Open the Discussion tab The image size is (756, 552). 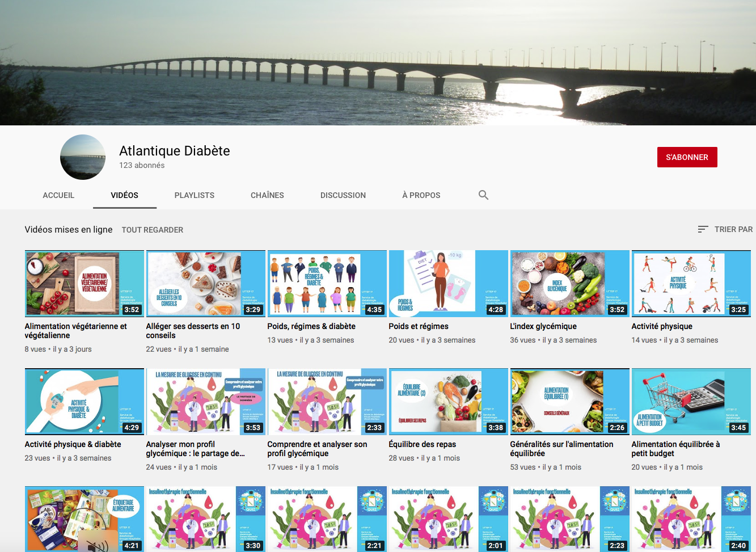pyautogui.click(x=343, y=195)
